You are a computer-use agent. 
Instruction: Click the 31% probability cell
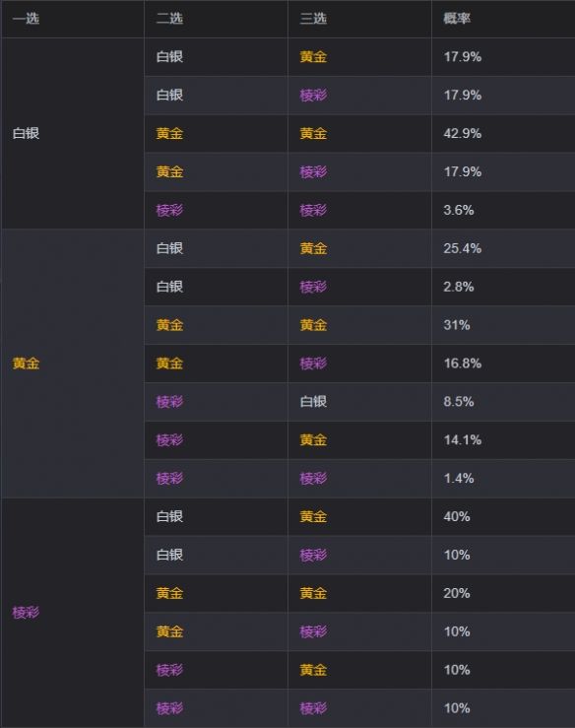point(503,325)
